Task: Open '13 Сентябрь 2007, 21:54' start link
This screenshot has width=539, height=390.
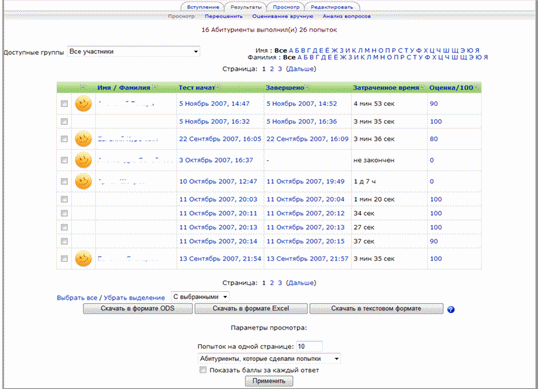Action: [220, 259]
